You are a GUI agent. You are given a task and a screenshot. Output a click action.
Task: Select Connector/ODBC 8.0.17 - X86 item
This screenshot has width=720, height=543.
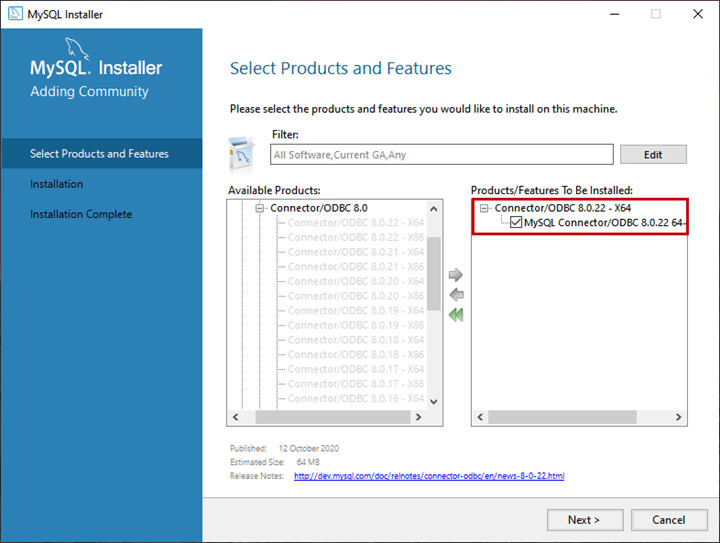356,384
